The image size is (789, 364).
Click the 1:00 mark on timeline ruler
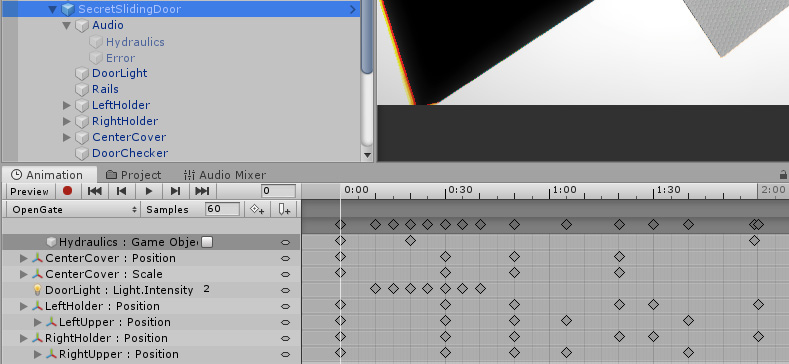pyautogui.click(x=565, y=190)
